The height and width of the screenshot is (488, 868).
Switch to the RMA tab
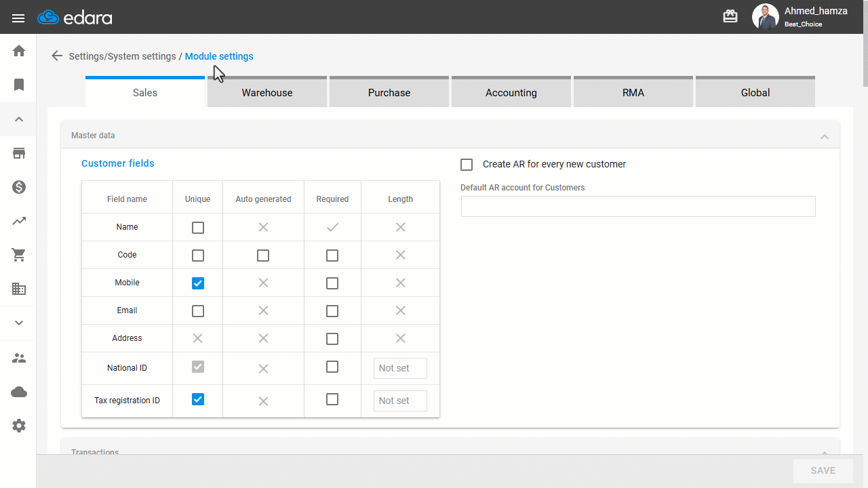coord(633,92)
